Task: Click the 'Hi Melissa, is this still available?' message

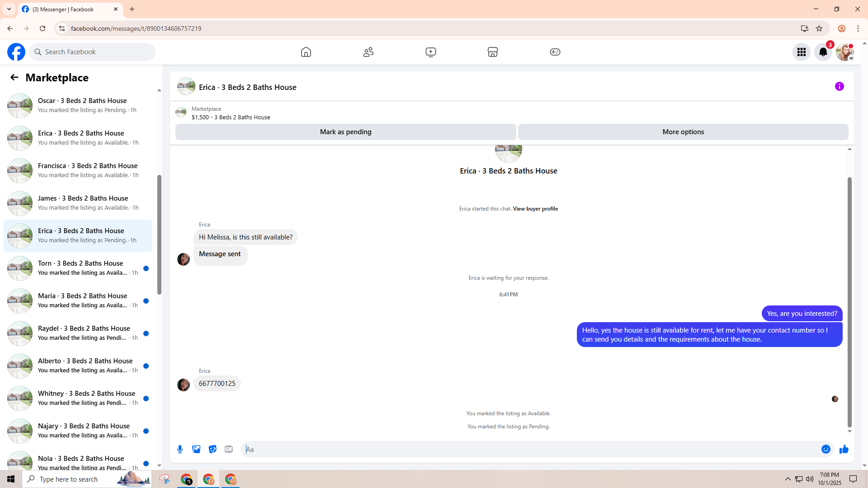Action: pos(245,237)
